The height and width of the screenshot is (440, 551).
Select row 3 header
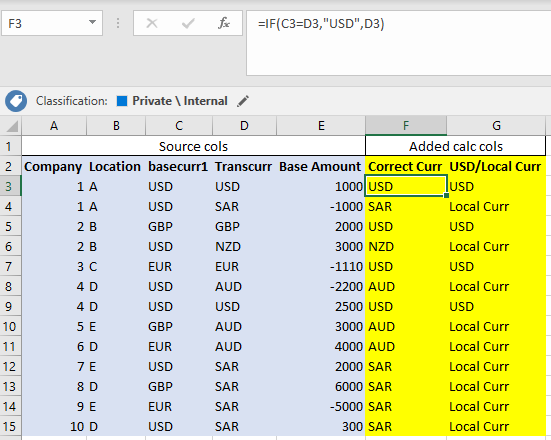(10, 186)
